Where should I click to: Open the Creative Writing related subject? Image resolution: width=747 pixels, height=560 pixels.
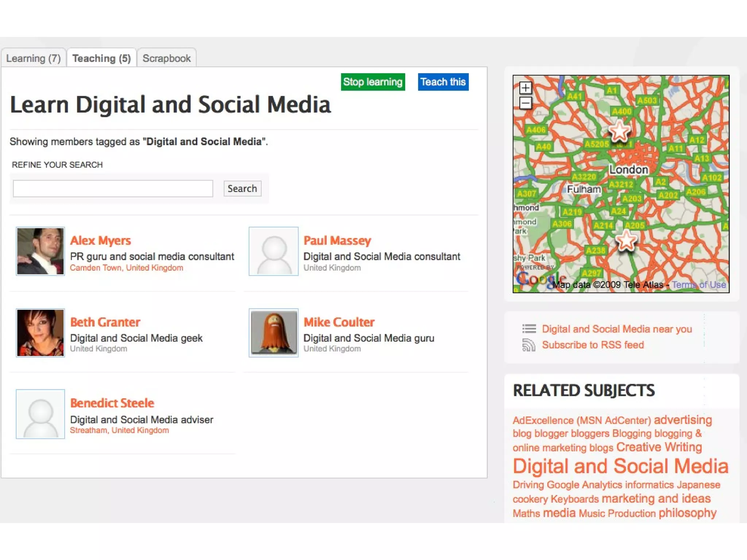point(659,447)
